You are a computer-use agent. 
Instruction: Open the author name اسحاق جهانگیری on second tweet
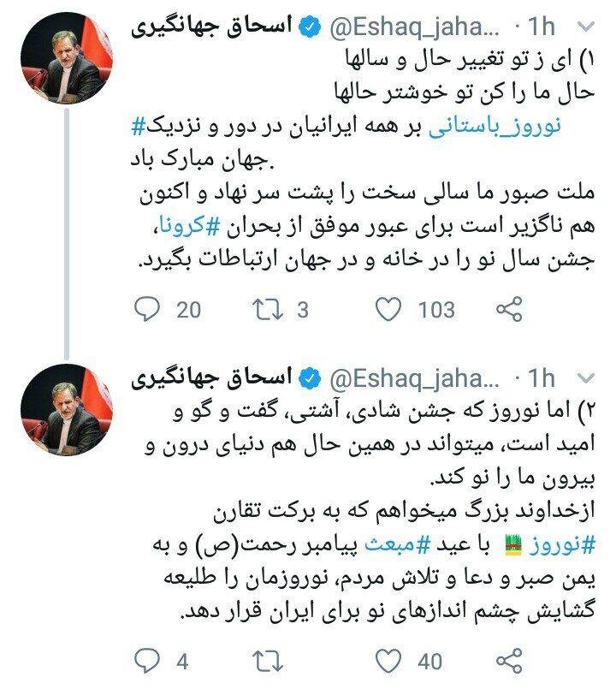click(211, 377)
